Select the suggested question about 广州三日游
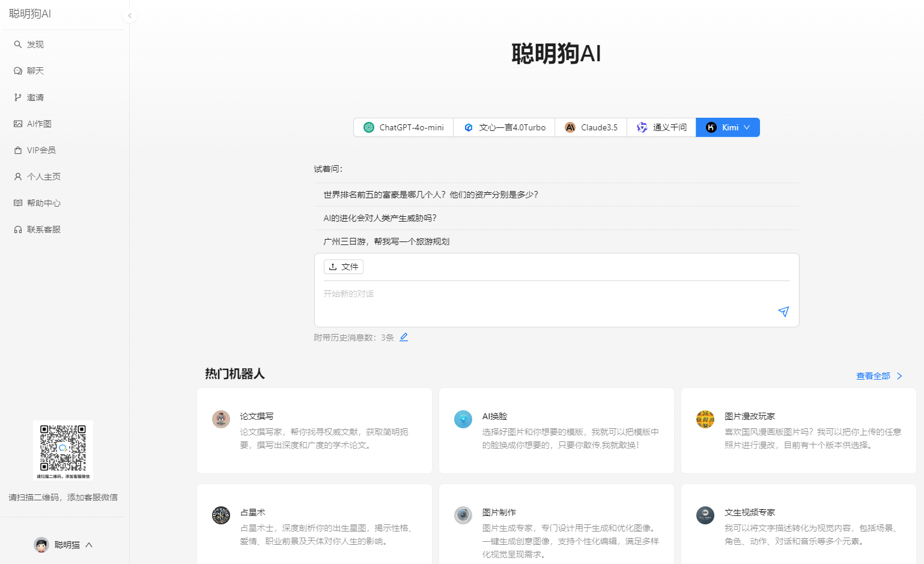 [386, 241]
